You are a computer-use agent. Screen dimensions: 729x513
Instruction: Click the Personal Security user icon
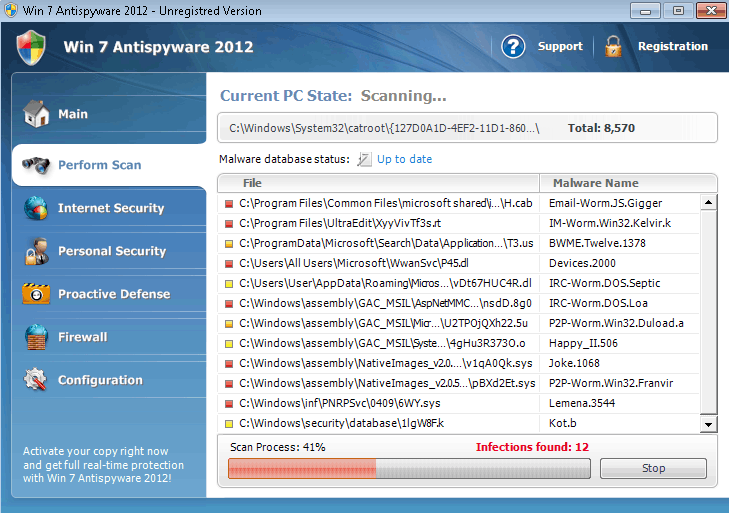pos(36,251)
